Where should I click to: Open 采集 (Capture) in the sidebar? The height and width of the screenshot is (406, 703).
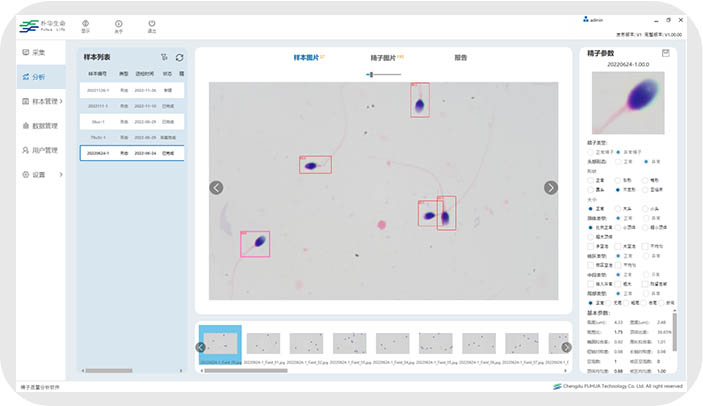[x=34, y=52]
